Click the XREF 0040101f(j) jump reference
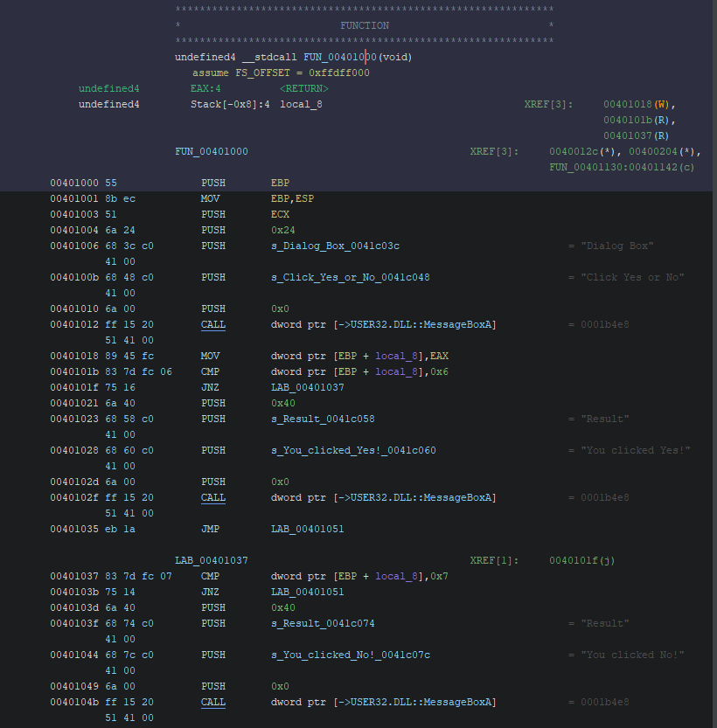This screenshot has width=717, height=728. click(581, 560)
